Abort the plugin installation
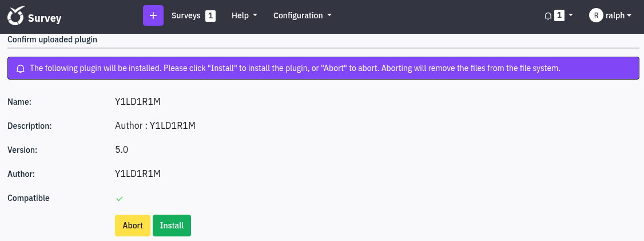This screenshot has width=644, height=241. click(133, 226)
